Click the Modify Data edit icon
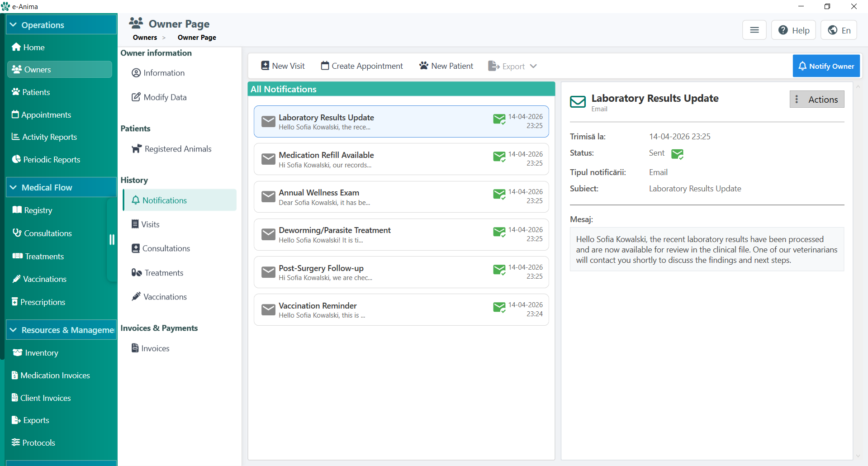The image size is (868, 466). 136,97
